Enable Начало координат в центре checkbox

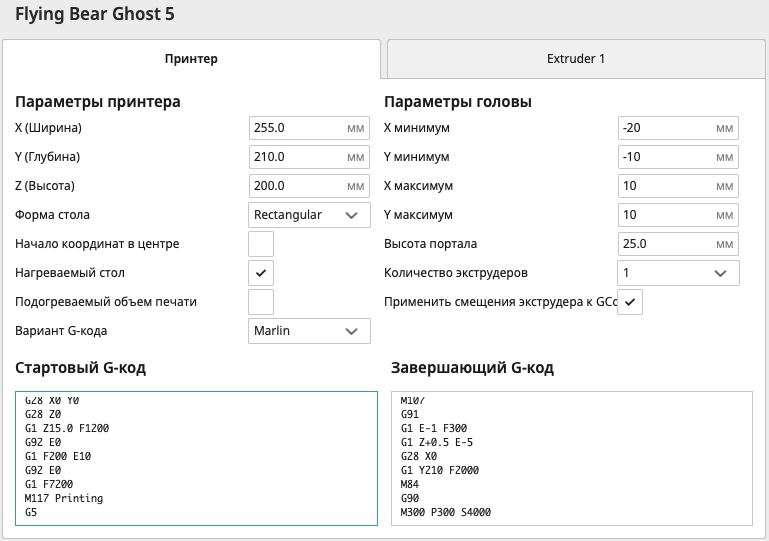[x=261, y=244]
